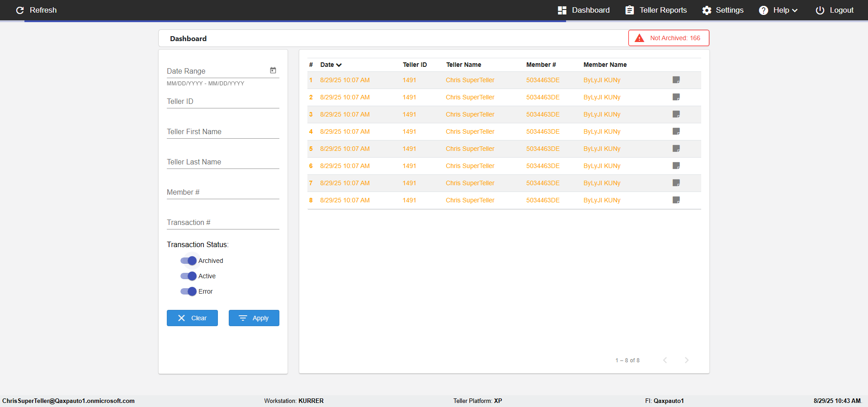Focus the Teller Last Name field
This screenshot has width=868, height=407.
coord(223,162)
